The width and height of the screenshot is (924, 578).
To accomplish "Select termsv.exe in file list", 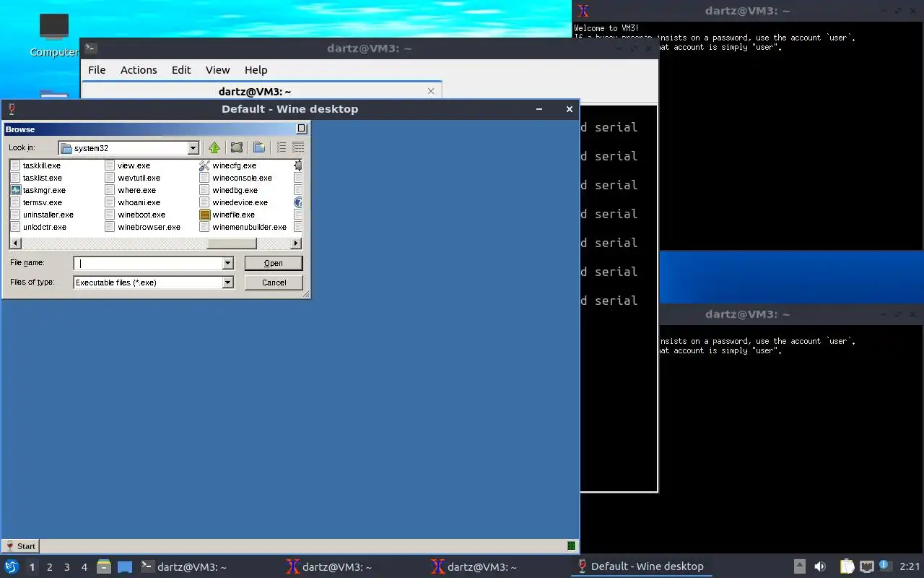I will point(42,202).
